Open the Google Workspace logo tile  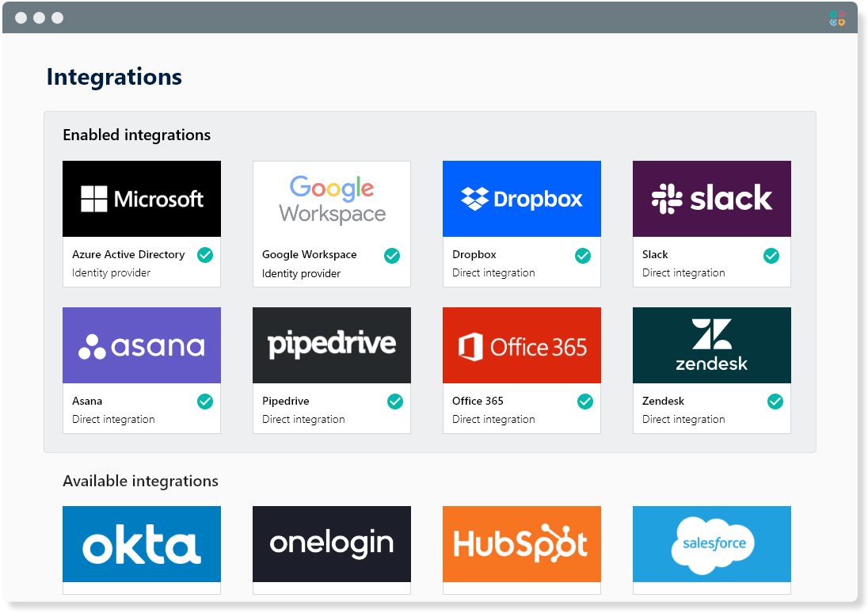pos(332,199)
